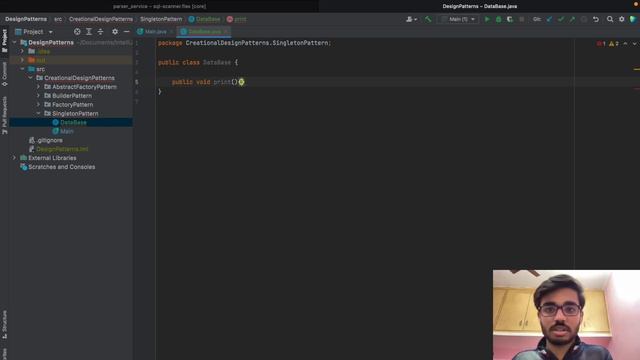
Task: Collapse the CreationalDesignPatterns package
Action: pos(31,78)
